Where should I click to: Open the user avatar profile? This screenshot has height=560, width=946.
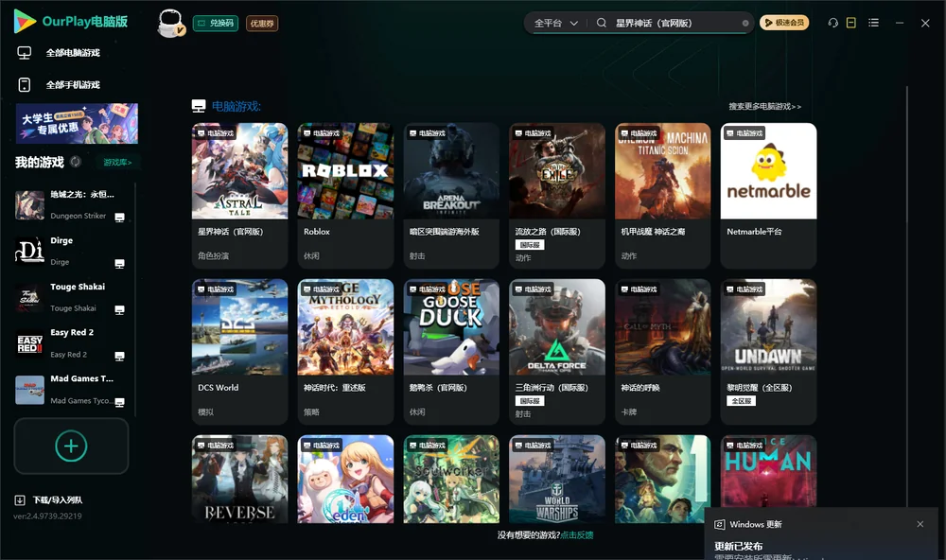170,23
